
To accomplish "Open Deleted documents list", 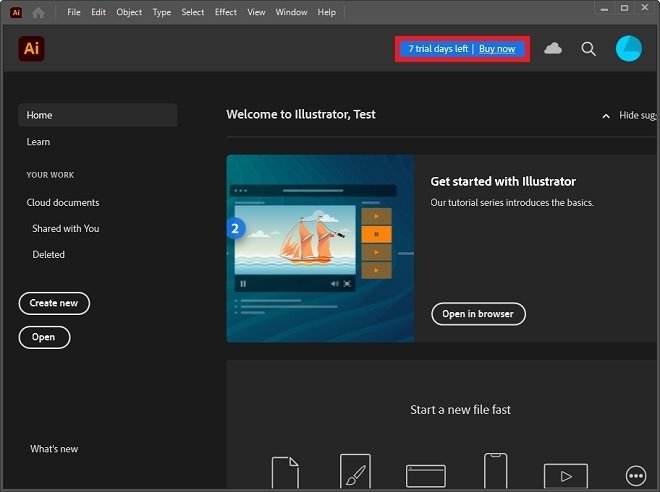I will coord(48,255).
